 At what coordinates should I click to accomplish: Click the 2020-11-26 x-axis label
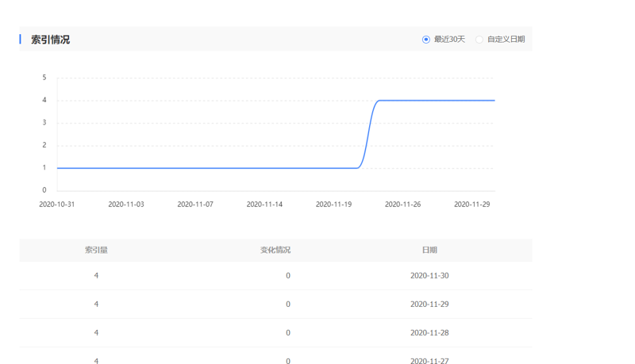coord(402,205)
